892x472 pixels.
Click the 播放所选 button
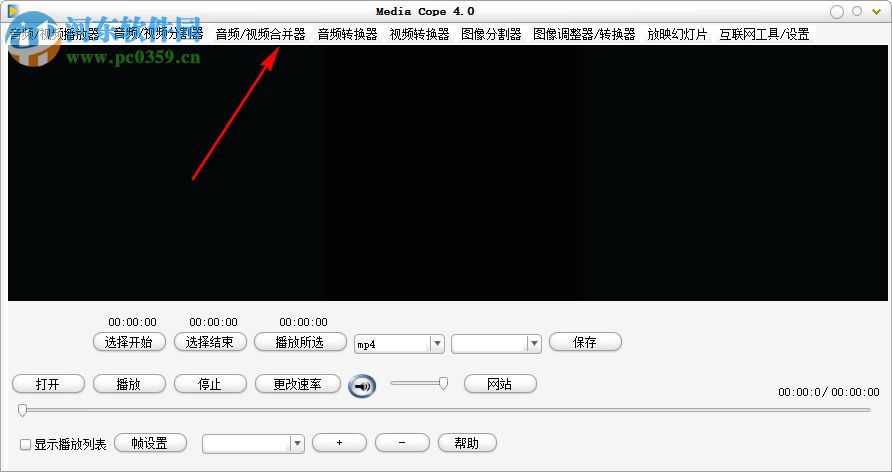300,342
